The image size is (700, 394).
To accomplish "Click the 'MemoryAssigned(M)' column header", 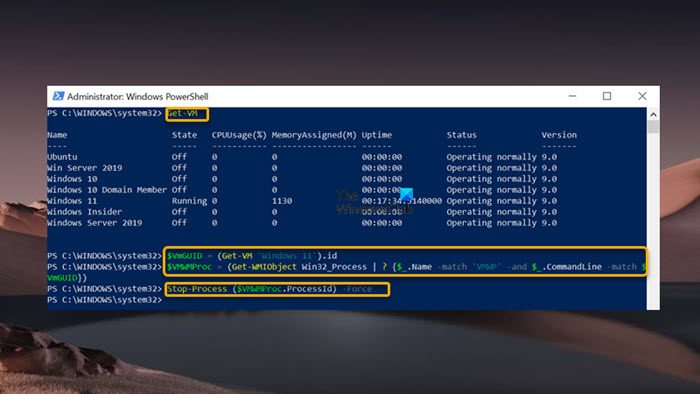I will (x=314, y=135).
